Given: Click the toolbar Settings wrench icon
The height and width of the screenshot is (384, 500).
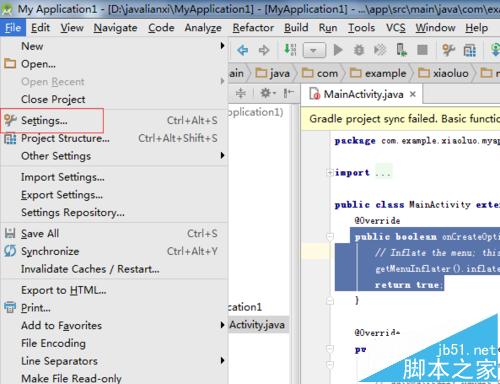Looking at the screenshot, I should tap(448, 50).
